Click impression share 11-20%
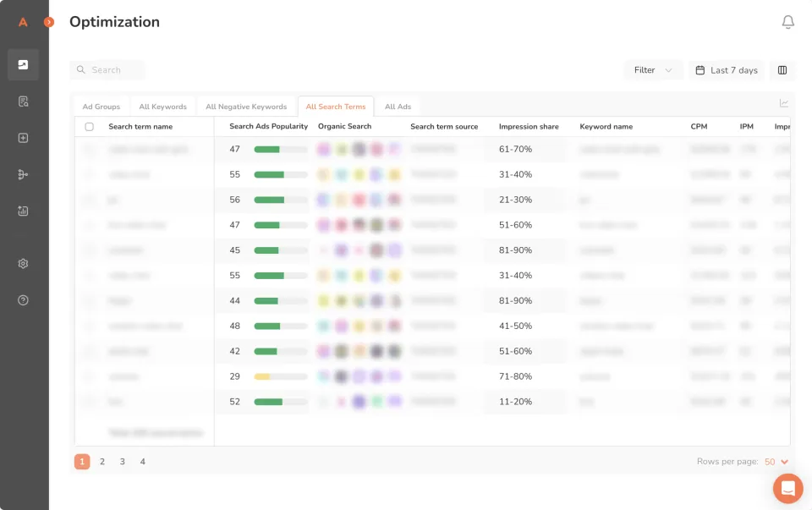Screen dimensions: 812x510 [515, 402]
